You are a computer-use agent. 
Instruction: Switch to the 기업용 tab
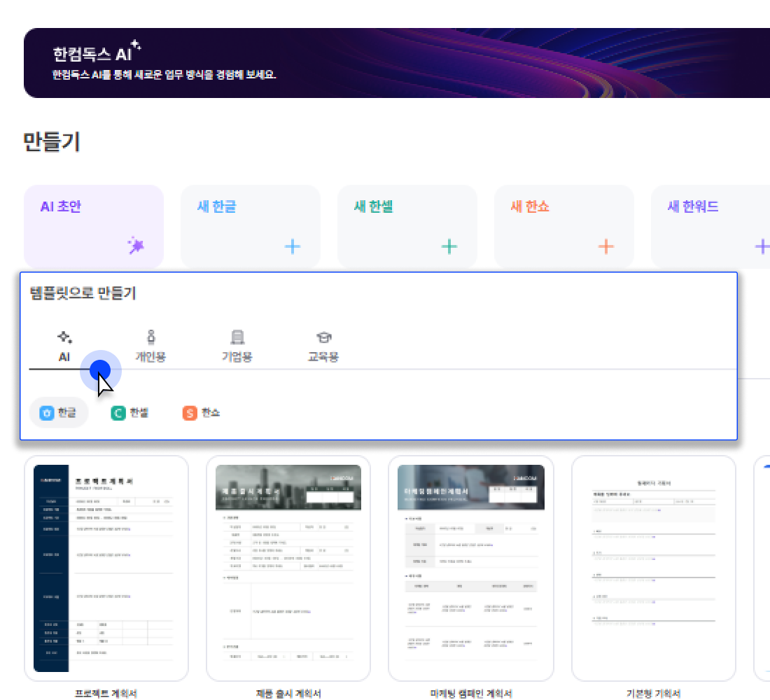[x=237, y=346]
